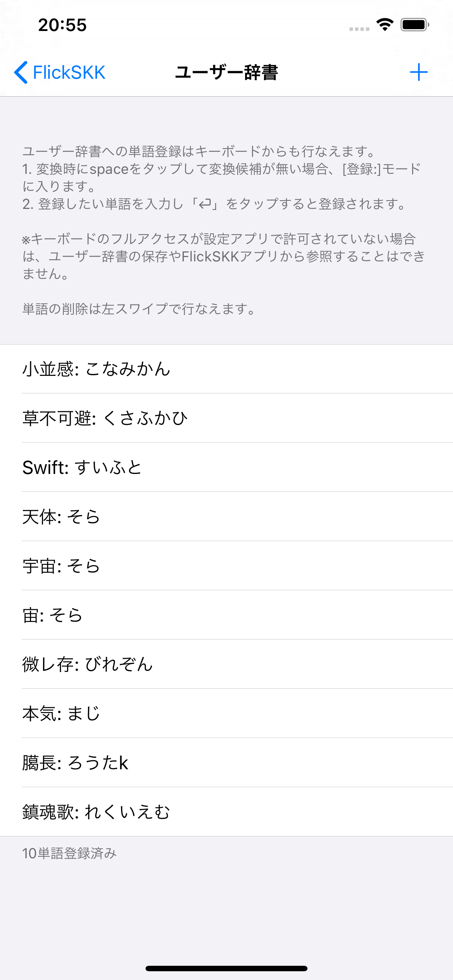Tap the 20:55 clock in status bar
Screen dimensions: 453x980
click(x=62, y=25)
